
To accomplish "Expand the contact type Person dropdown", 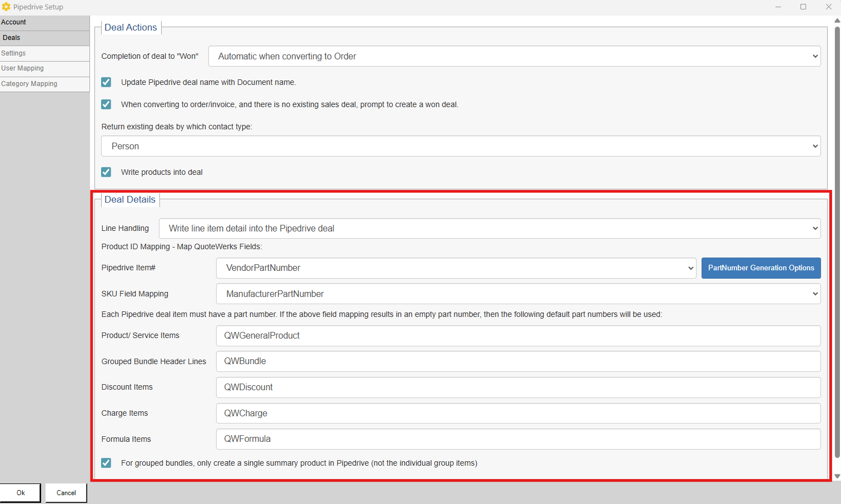I will coord(460,146).
